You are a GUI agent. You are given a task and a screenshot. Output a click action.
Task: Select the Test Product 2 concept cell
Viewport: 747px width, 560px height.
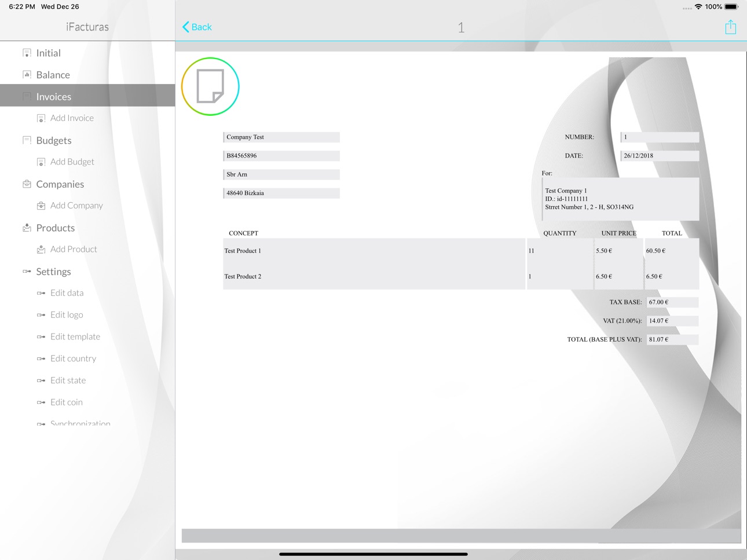tap(374, 276)
